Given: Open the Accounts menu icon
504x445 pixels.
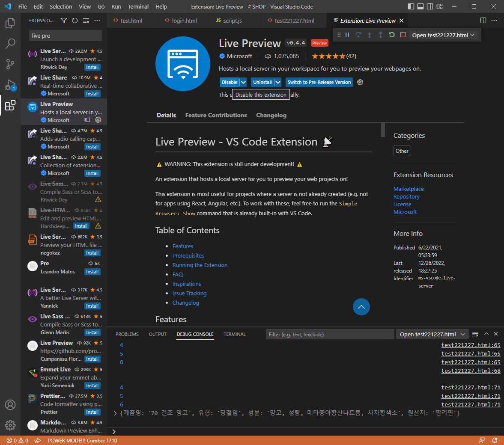Looking at the screenshot, I should tap(10, 404).
